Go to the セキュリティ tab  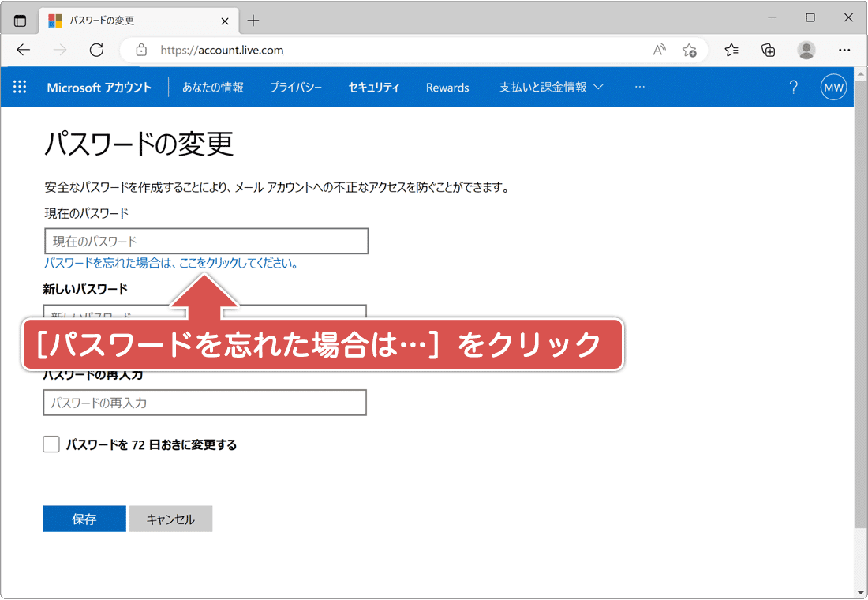click(374, 88)
